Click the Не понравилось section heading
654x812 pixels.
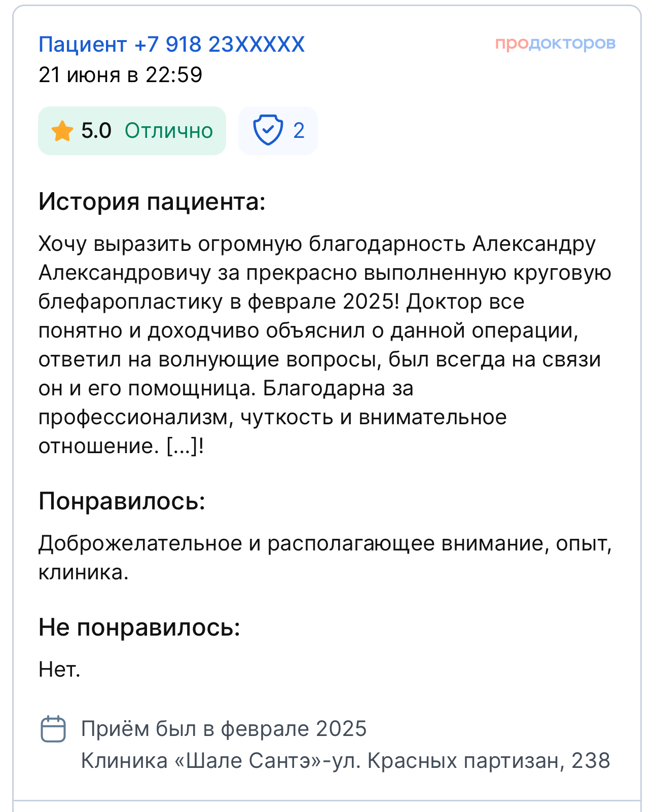[139, 628]
